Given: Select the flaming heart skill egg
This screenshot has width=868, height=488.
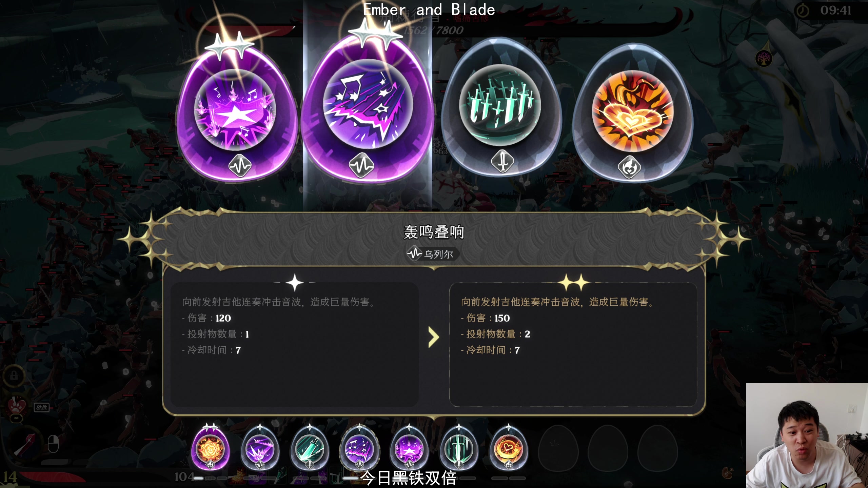Looking at the screenshot, I should (632, 112).
